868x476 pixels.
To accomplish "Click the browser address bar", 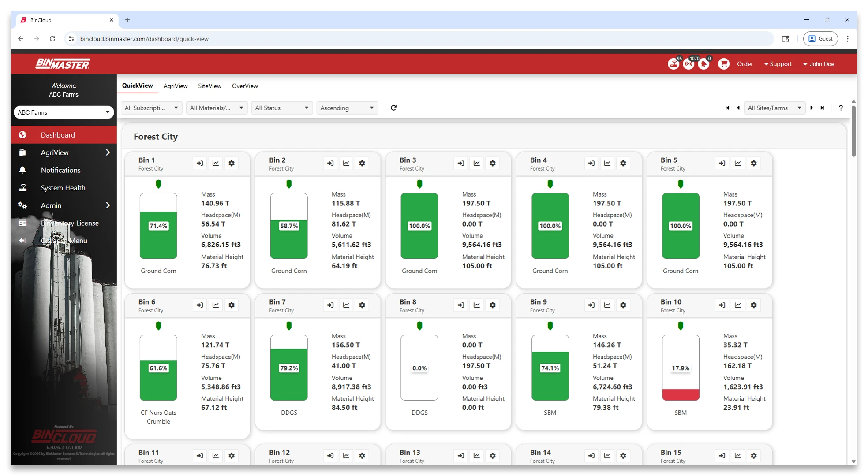I will (x=419, y=39).
